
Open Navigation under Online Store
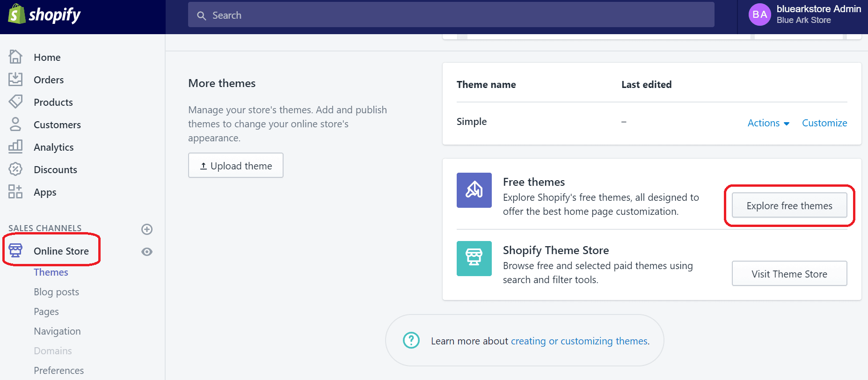coord(57,331)
